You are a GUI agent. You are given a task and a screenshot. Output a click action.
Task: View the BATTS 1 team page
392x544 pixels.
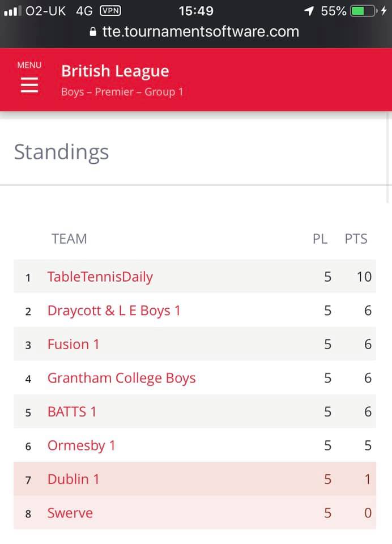click(x=72, y=411)
